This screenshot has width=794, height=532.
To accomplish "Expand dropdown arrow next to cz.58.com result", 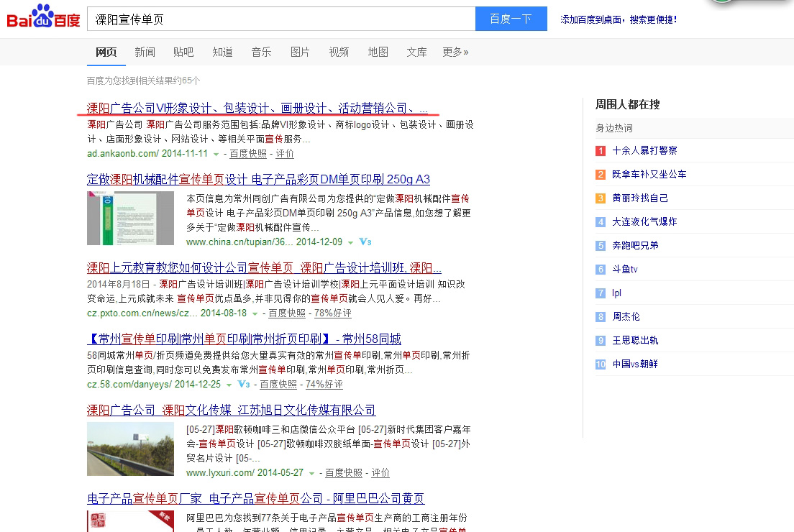I will click(x=229, y=385).
